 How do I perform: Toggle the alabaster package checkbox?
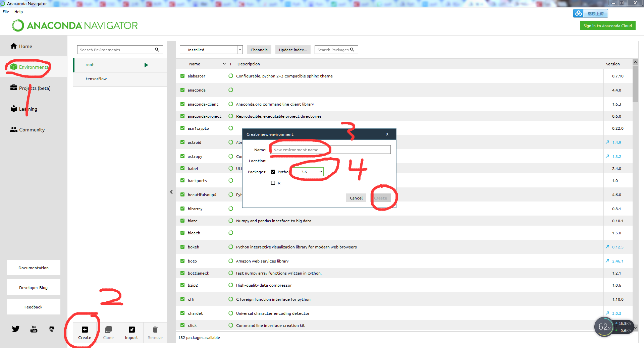point(182,76)
